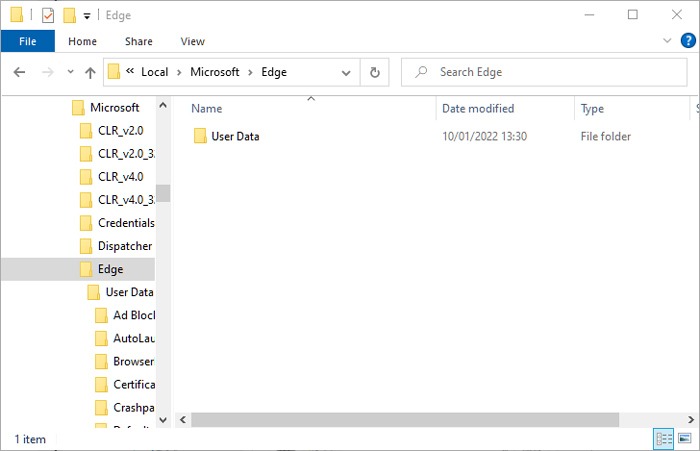Open the Customize Quick Access Toolbar dropdown
700x451 pixels.
(87, 17)
